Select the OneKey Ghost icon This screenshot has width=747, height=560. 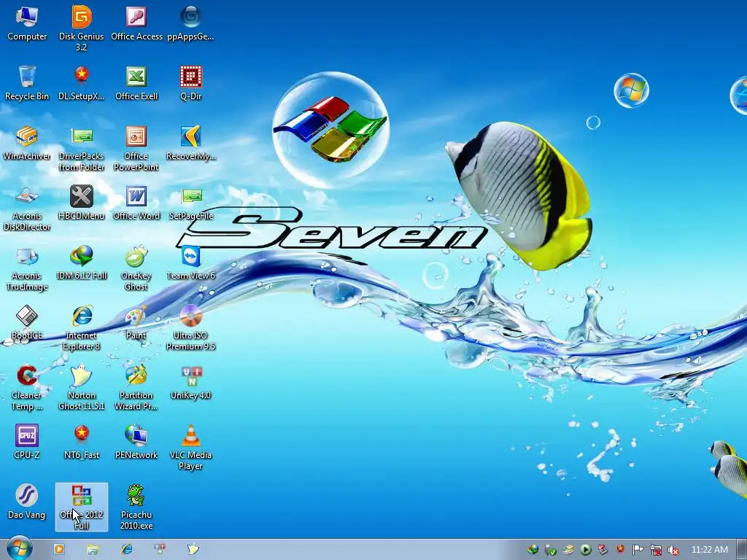(136, 268)
